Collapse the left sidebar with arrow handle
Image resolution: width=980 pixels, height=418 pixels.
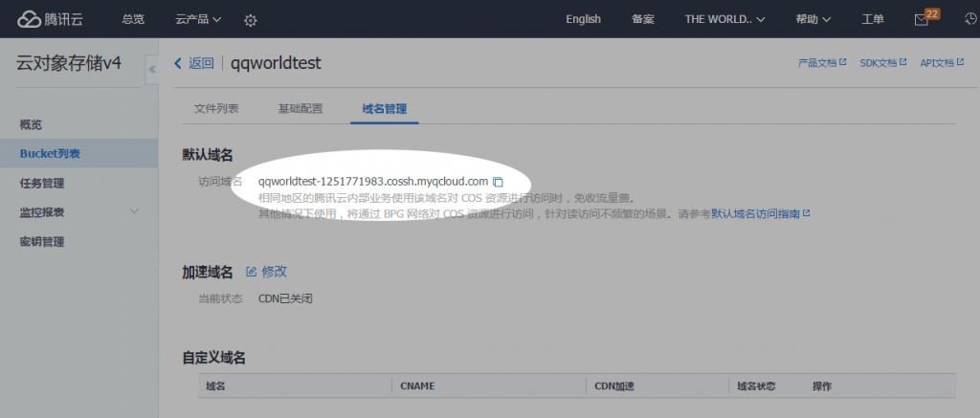pos(151,70)
